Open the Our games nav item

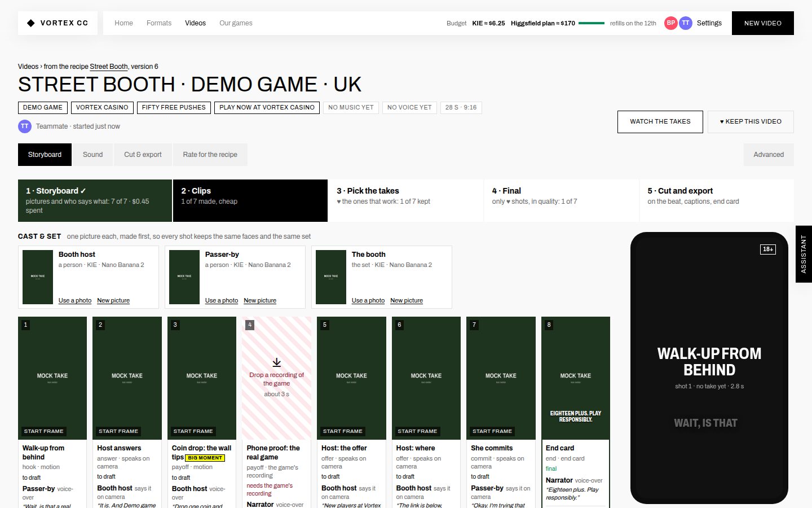236,23
